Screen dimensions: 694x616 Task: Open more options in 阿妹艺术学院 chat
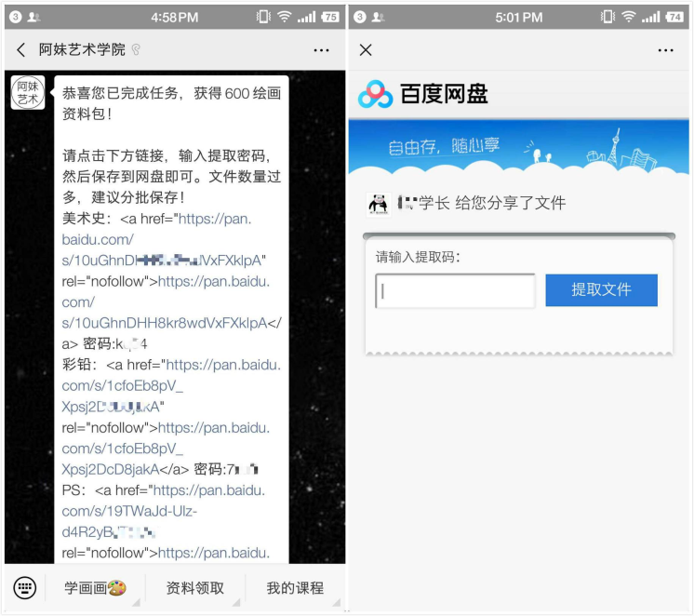click(x=321, y=50)
